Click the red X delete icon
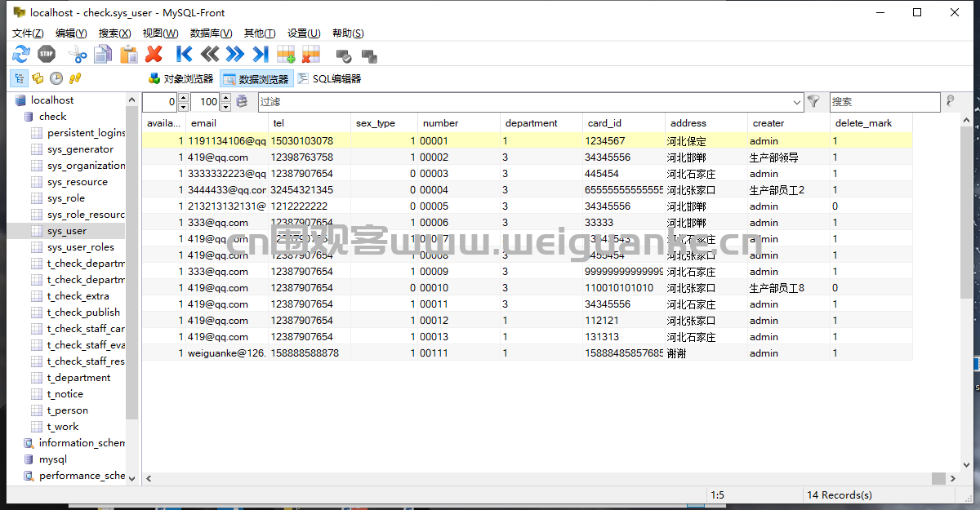The image size is (980, 510). [x=154, y=55]
